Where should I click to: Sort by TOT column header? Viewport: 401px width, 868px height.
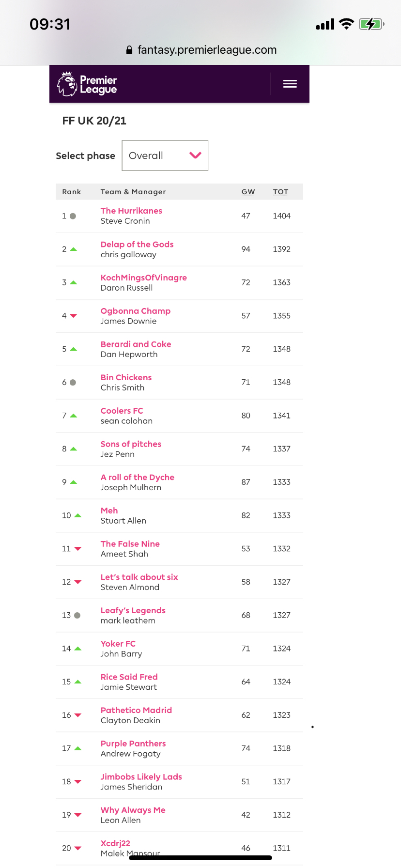tap(280, 192)
